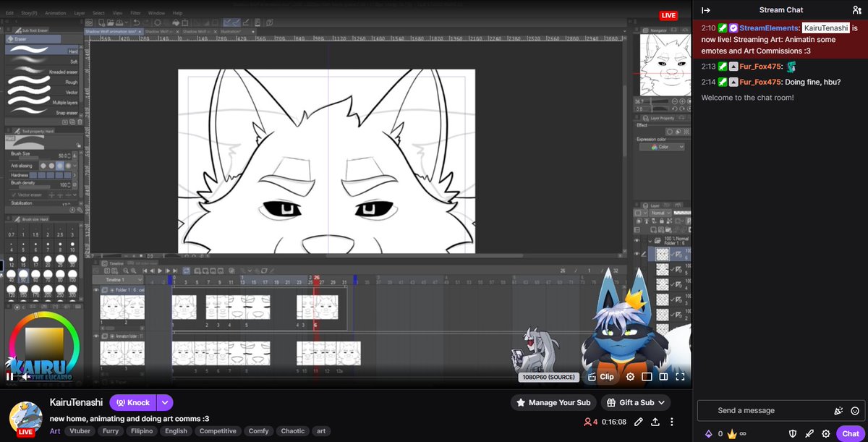
Task: Open more options three-dot menu
Action: 672,422
